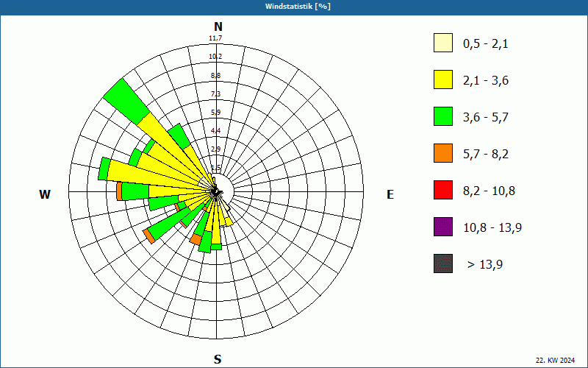Click the '22. KW 2024' date label
588x368 pixels.
coord(555,361)
